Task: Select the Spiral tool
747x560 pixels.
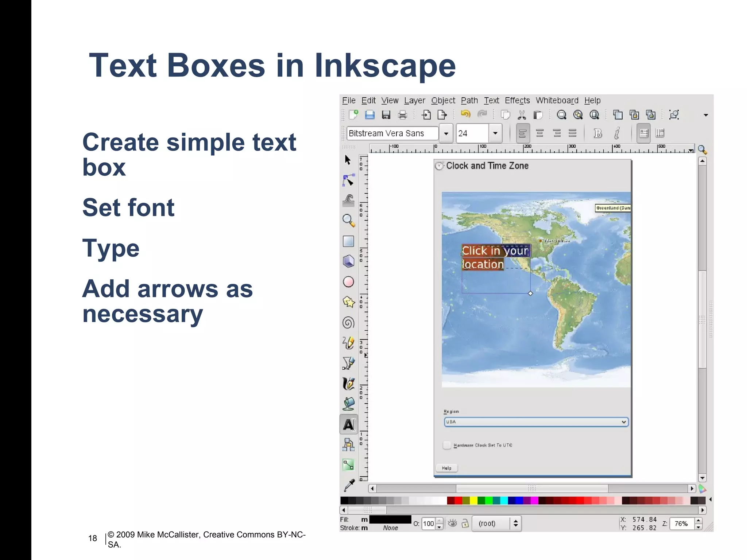Action: point(349,323)
